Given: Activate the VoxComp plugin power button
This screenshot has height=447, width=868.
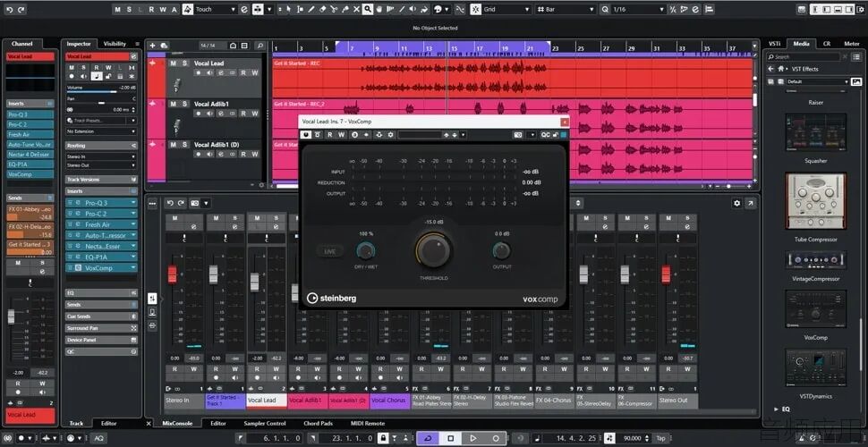Looking at the screenshot, I should pos(305,134).
